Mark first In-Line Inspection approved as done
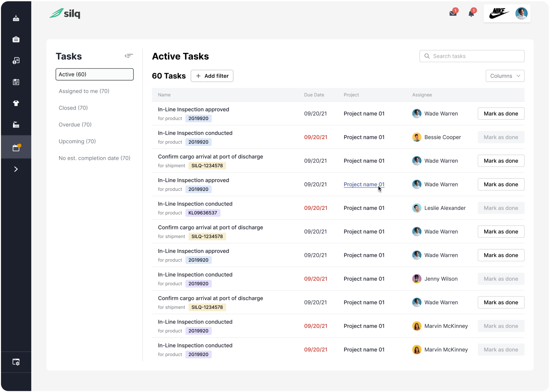This screenshot has width=550, height=392. (501, 114)
